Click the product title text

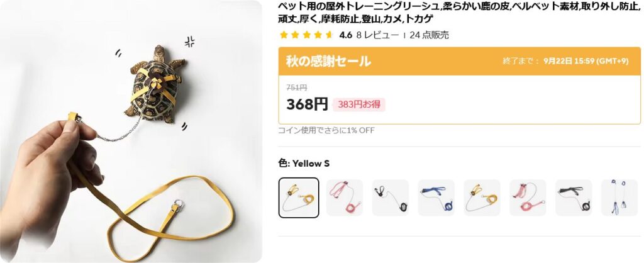[x=459, y=13]
